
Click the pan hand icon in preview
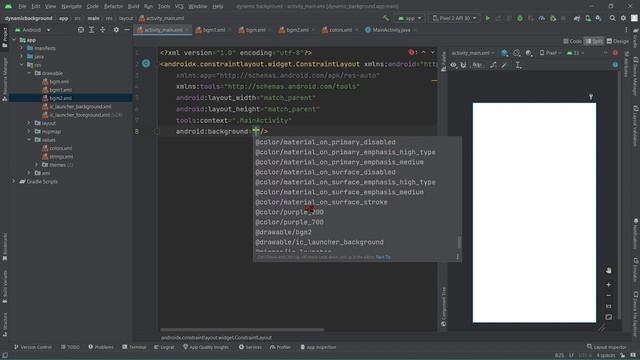pyautogui.click(x=609, y=271)
